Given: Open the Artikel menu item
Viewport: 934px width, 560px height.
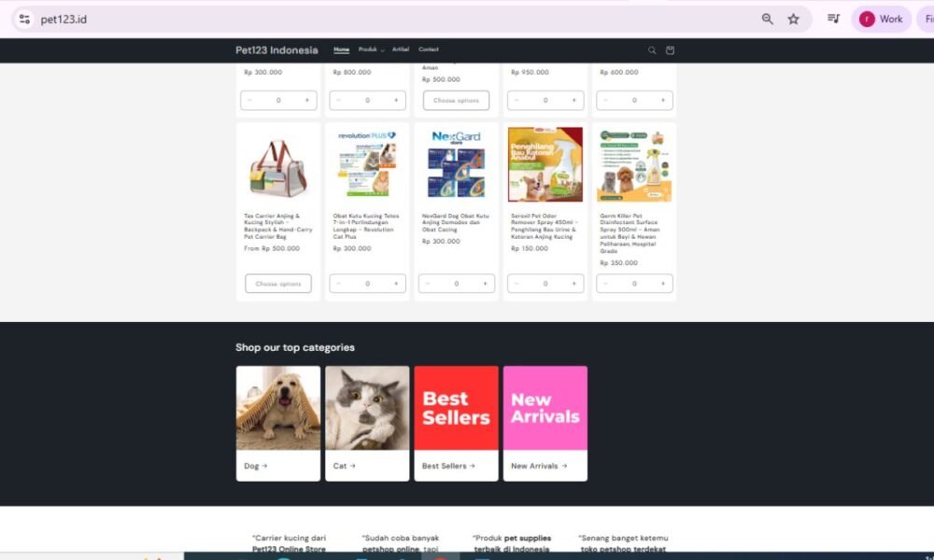Looking at the screenshot, I should pyautogui.click(x=401, y=49).
